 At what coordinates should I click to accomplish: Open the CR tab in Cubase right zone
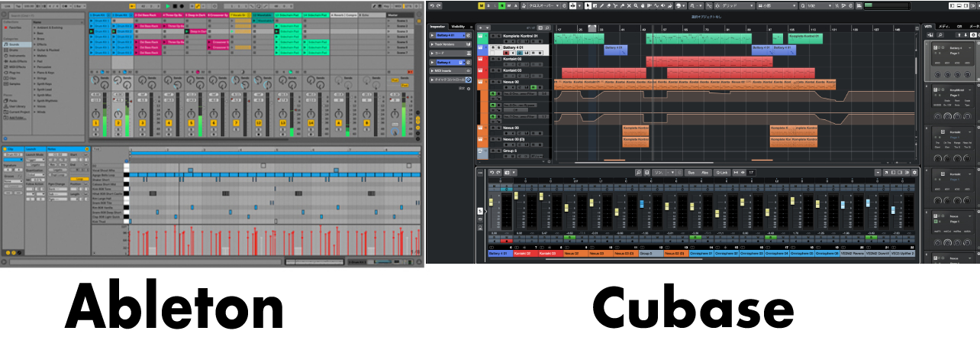(x=959, y=26)
